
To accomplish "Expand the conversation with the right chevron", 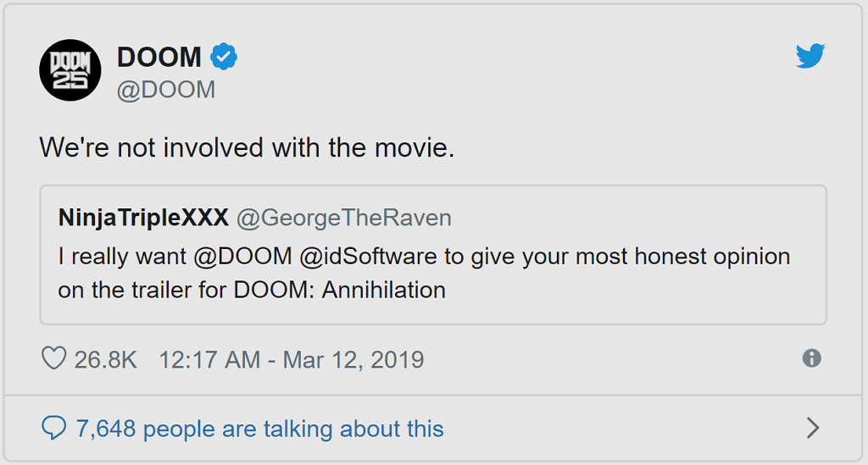I will click(812, 428).
